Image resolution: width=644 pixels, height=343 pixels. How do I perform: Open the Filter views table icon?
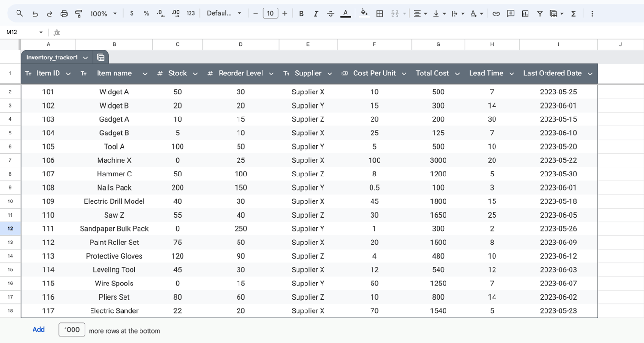pyautogui.click(x=557, y=14)
